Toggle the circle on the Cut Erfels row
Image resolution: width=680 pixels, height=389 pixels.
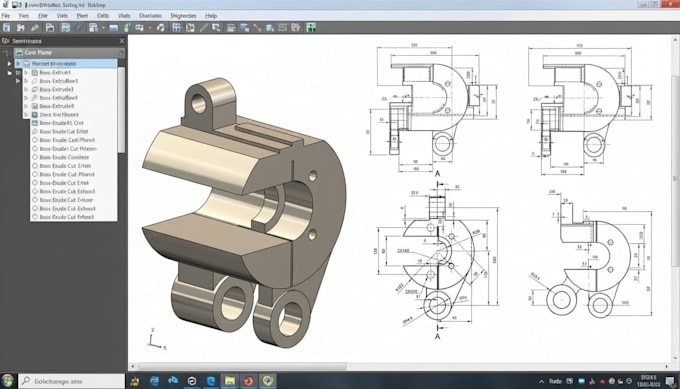click(35, 166)
